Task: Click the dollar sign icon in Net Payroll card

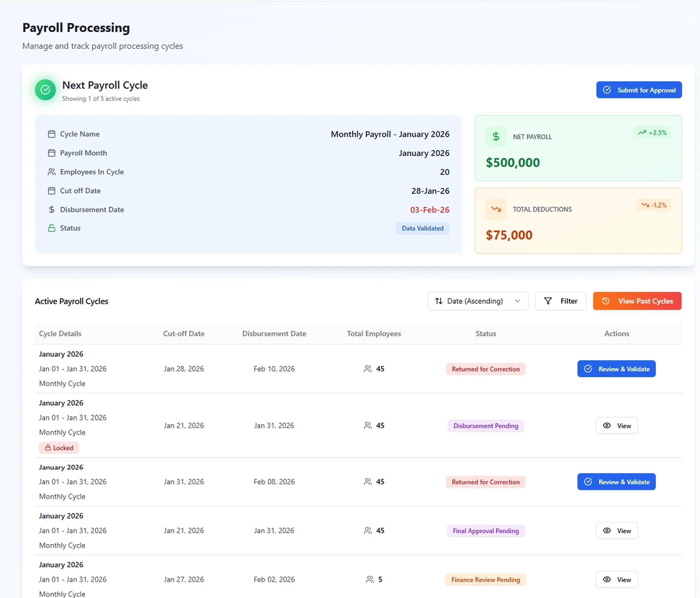Action: (x=496, y=136)
